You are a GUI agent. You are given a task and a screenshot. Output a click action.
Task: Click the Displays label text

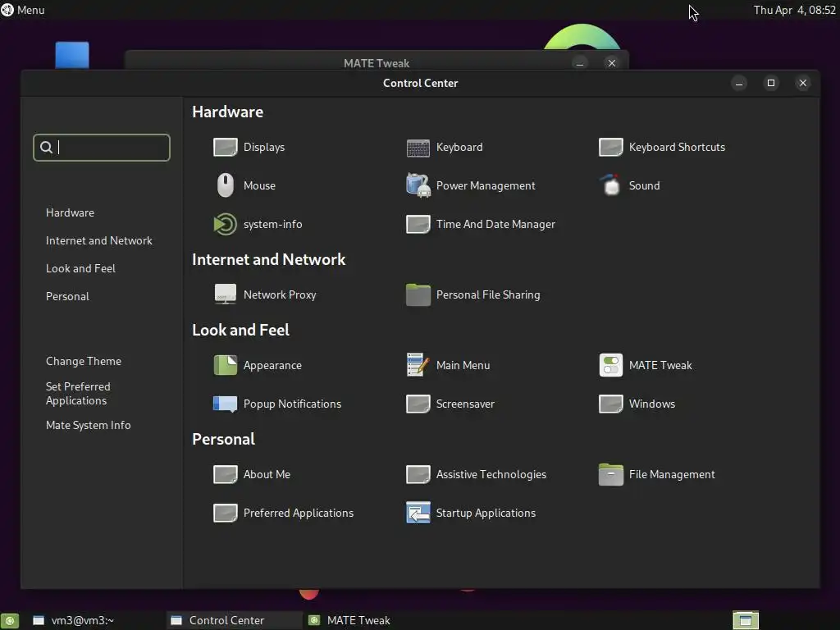pos(264,147)
